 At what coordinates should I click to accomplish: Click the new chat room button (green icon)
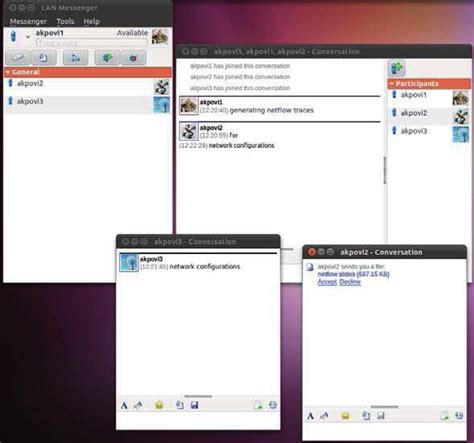[107, 58]
